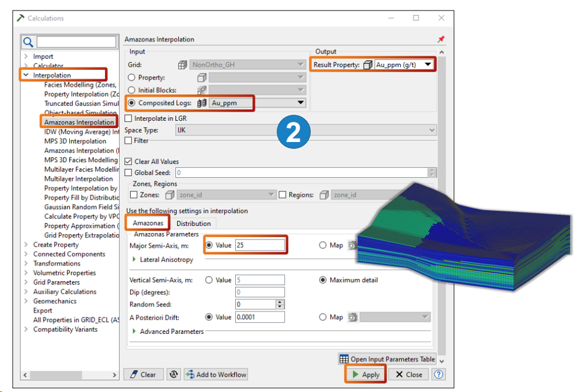Expand the Create Property node
This screenshot has width=576, height=392.
click(26, 245)
